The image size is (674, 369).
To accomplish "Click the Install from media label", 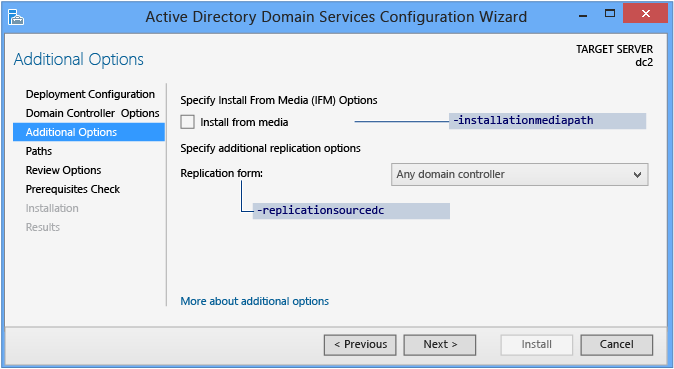I will click(244, 123).
